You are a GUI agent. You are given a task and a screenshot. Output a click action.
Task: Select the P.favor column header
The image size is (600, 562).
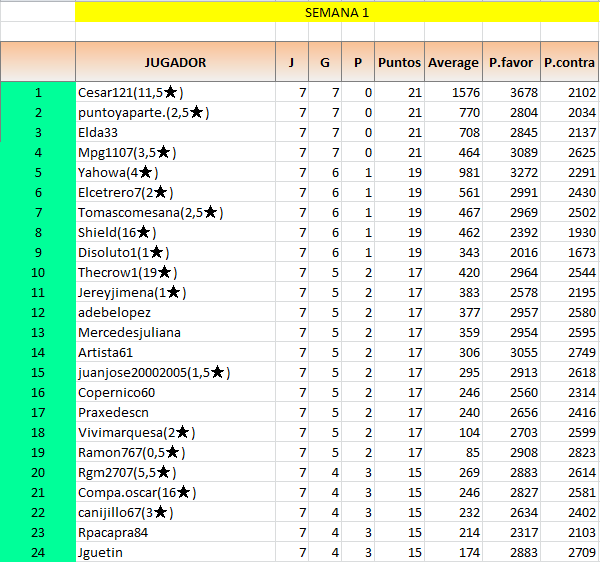pyautogui.click(x=510, y=62)
